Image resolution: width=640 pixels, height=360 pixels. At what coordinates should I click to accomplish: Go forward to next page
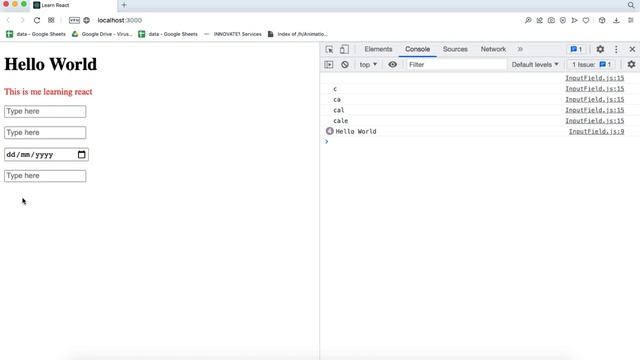(22, 20)
